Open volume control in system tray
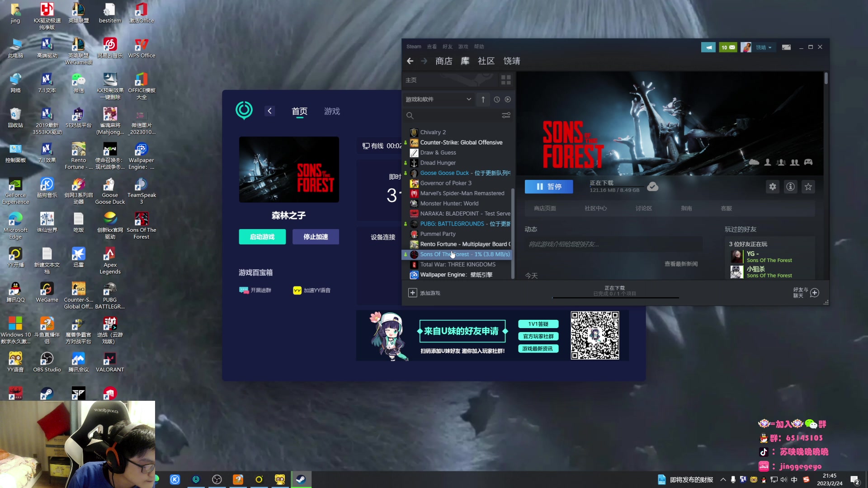Screen dimensions: 868x488 tap(783, 480)
